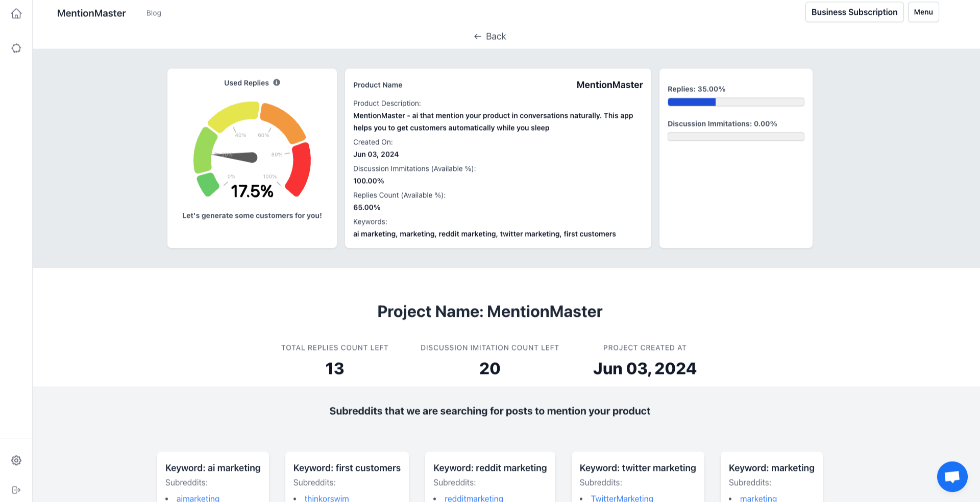
Task: Open the aimarketing subreddit link
Action: point(198,498)
